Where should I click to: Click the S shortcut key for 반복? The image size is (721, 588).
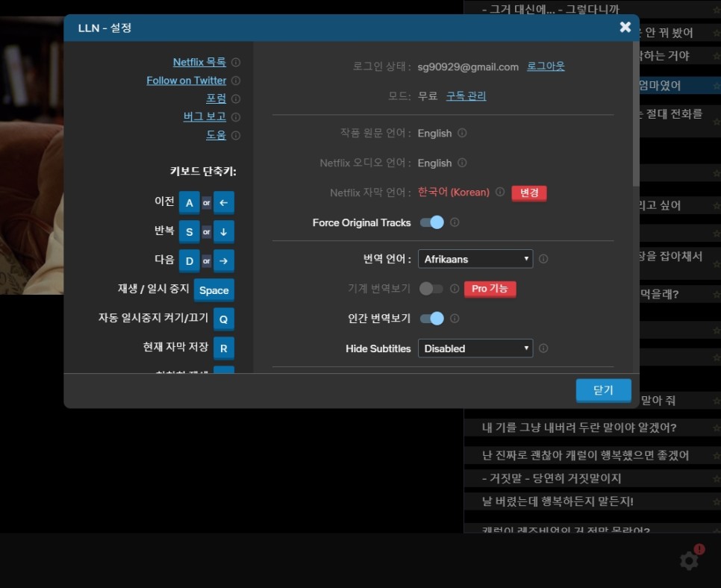click(190, 232)
